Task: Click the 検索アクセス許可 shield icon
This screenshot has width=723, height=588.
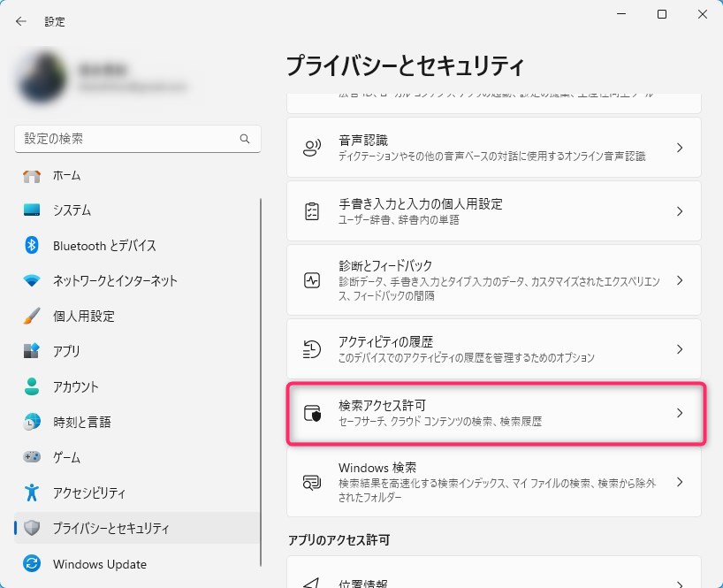Action: pyautogui.click(x=311, y=413)
